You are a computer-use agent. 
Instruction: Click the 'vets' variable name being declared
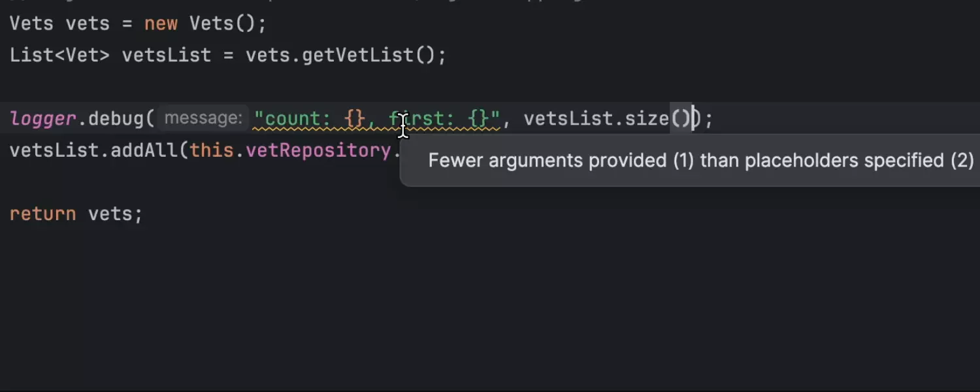pos(88,24)
